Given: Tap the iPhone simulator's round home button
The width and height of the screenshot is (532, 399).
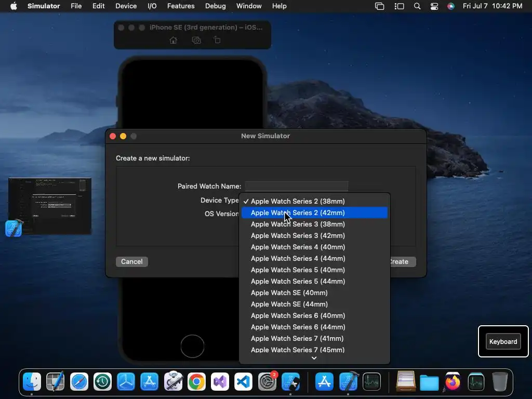Looking at the screenshot, I should click(192, 346).
